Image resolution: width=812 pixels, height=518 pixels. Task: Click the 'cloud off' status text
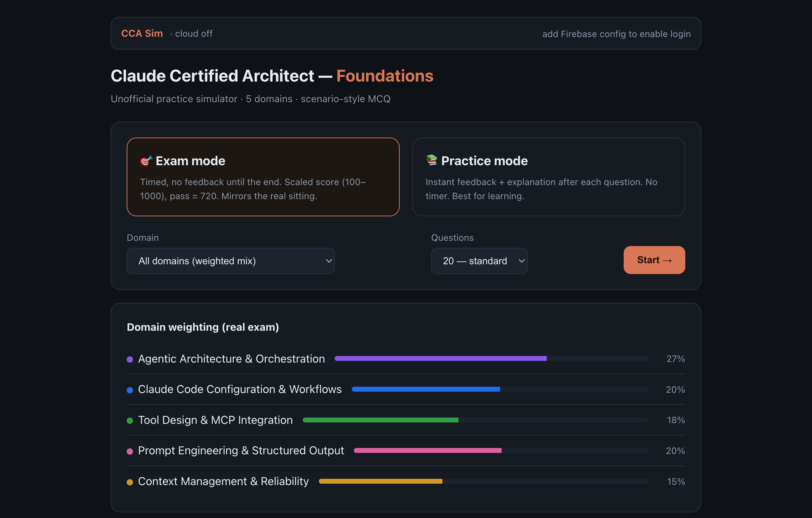point(194,34)
